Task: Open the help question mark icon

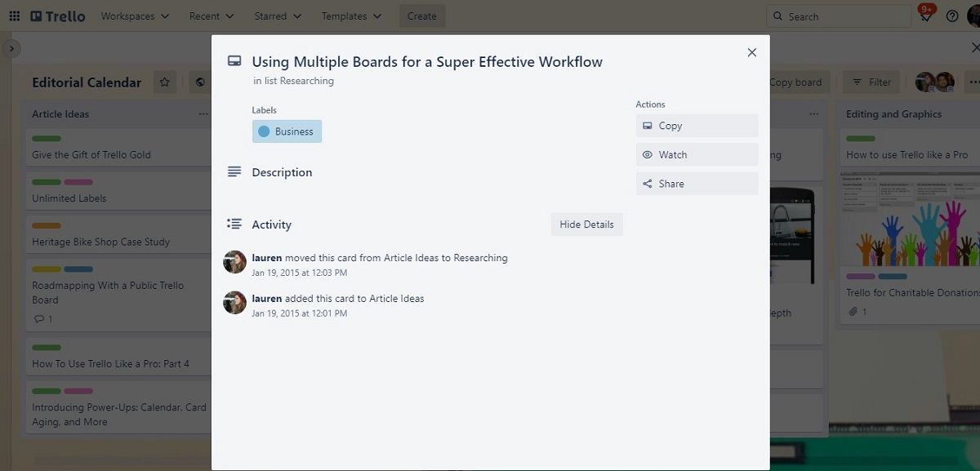Action: 952,16
